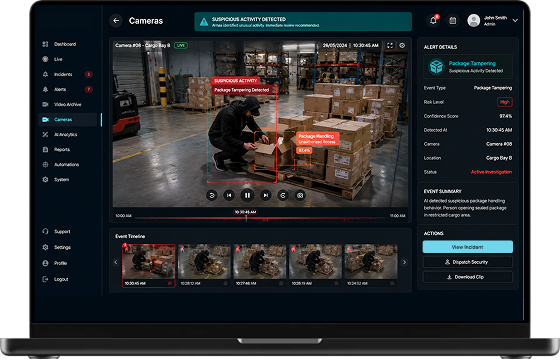Viewport: 560px width, 360px height.
Task: Skip forward with the forward-skip button
Action: [x=283, y=195]
